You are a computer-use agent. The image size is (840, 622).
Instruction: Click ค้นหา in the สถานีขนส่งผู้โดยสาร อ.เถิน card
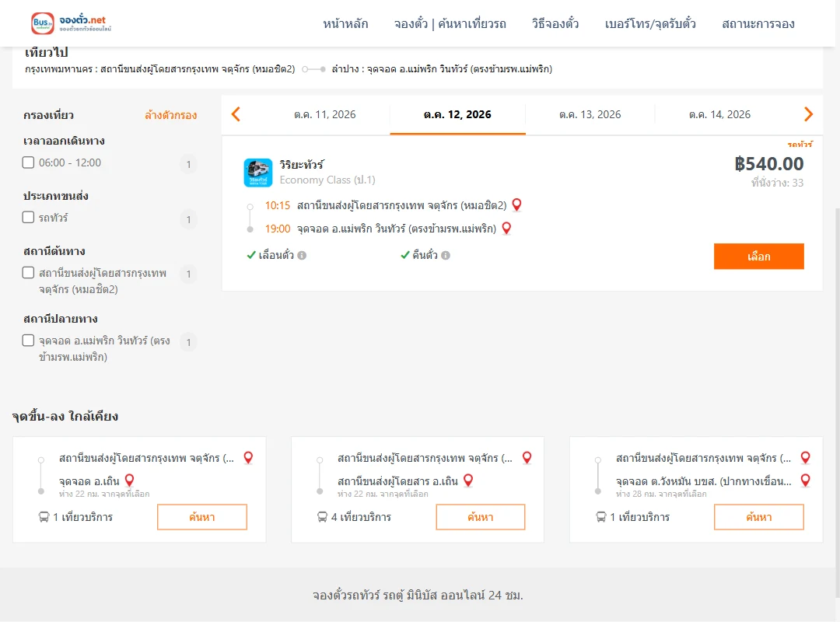pyautogui.click(x=481, y=517)
